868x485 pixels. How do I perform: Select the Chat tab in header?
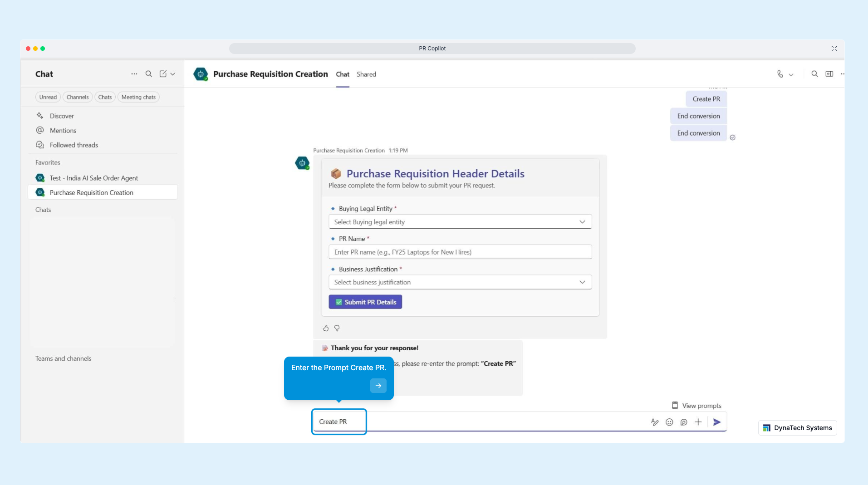(x=343, y=74)
